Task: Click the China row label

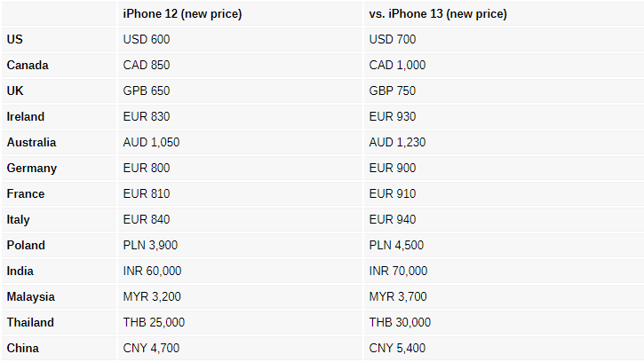Action: (x=22, y=348)
